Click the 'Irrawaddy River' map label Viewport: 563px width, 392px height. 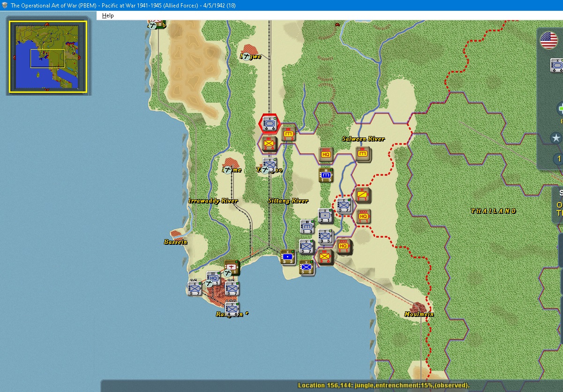point(213,201)
